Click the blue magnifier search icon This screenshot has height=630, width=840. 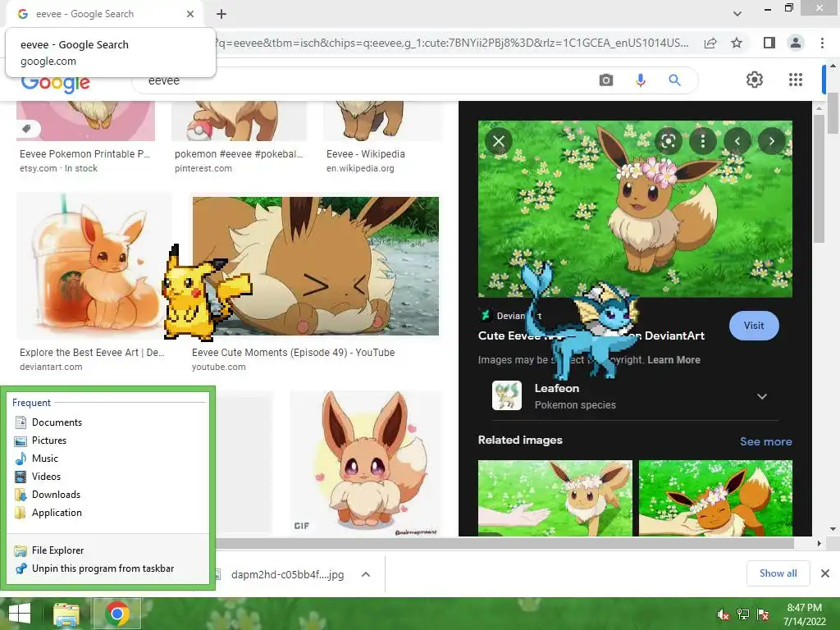(674, 80)
